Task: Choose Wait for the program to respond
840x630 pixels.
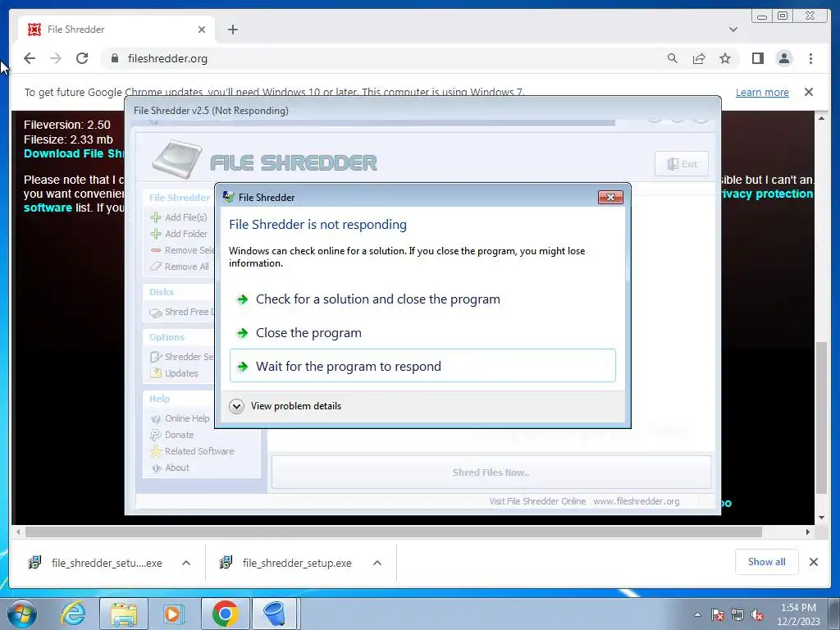Action: [x=422, y=366]
